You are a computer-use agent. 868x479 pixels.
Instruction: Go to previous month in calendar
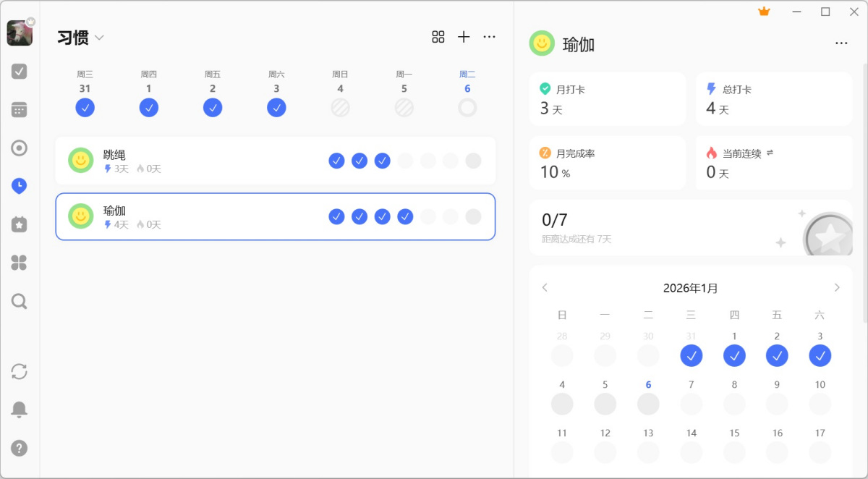coord(545,287)
